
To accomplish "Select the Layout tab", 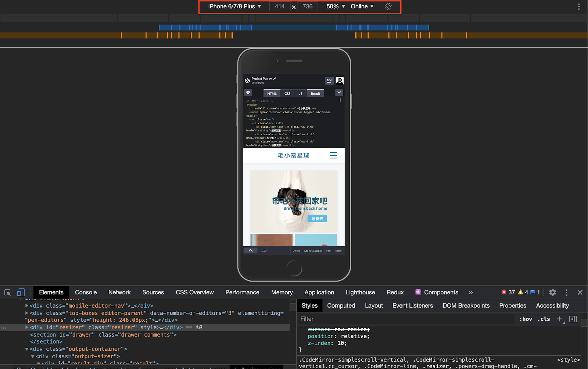I will [374, 305].
